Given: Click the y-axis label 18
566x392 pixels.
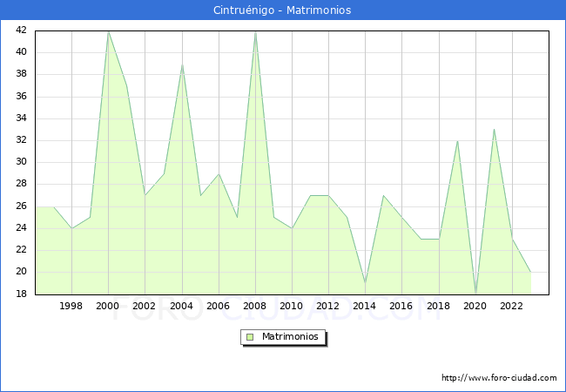Looking at the screenshot, I should point(21,294).
